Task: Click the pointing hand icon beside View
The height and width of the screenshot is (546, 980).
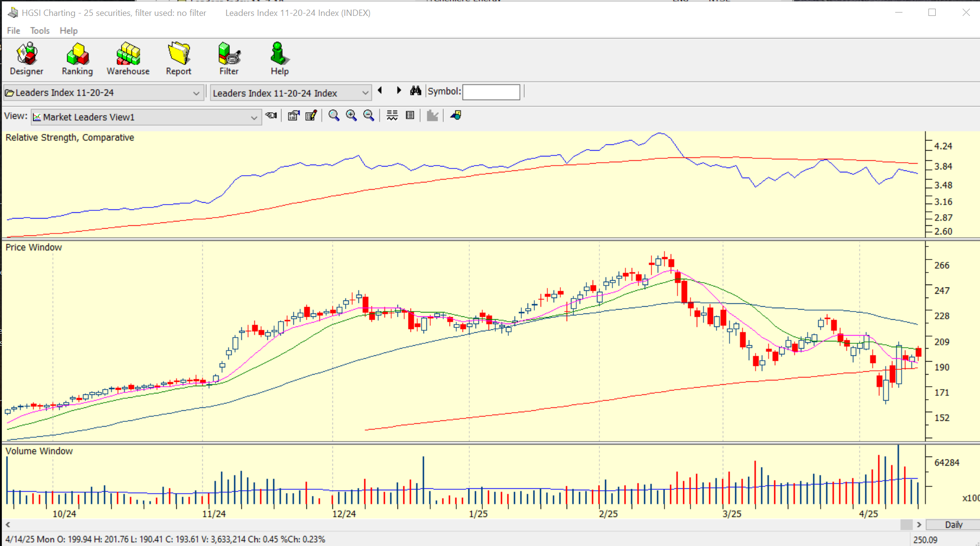Action: coord(271,116)
